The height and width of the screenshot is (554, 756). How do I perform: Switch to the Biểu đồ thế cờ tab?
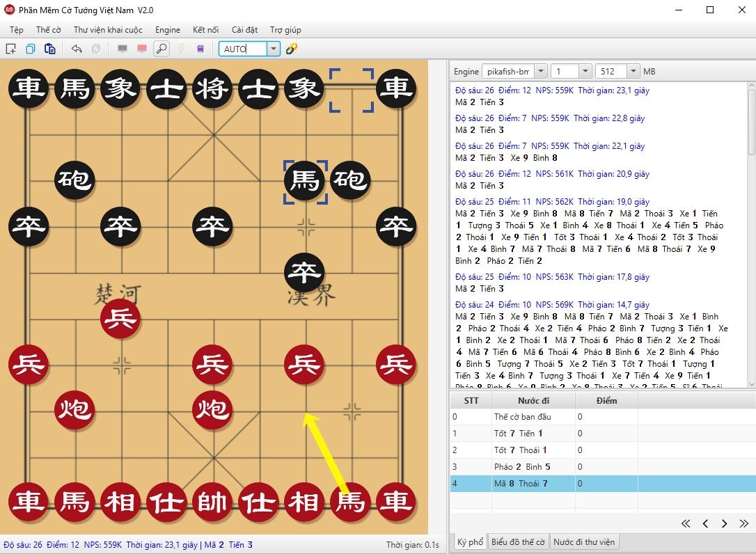pyautogui.click(x=518, y=542)
